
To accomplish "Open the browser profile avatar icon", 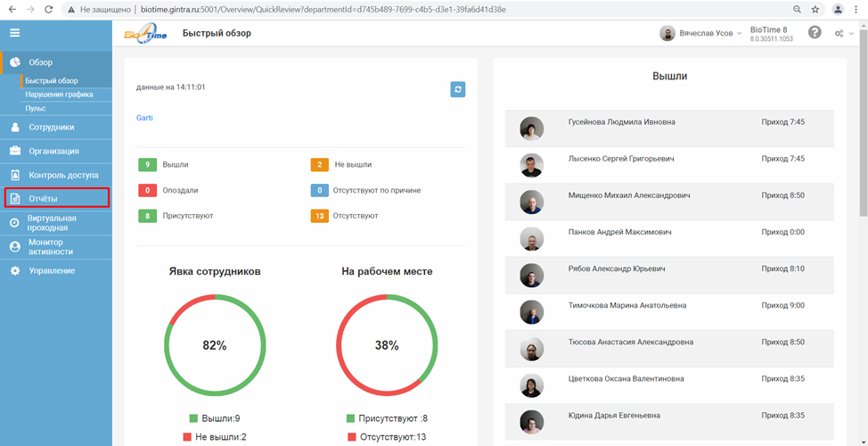I will point(838,10).
